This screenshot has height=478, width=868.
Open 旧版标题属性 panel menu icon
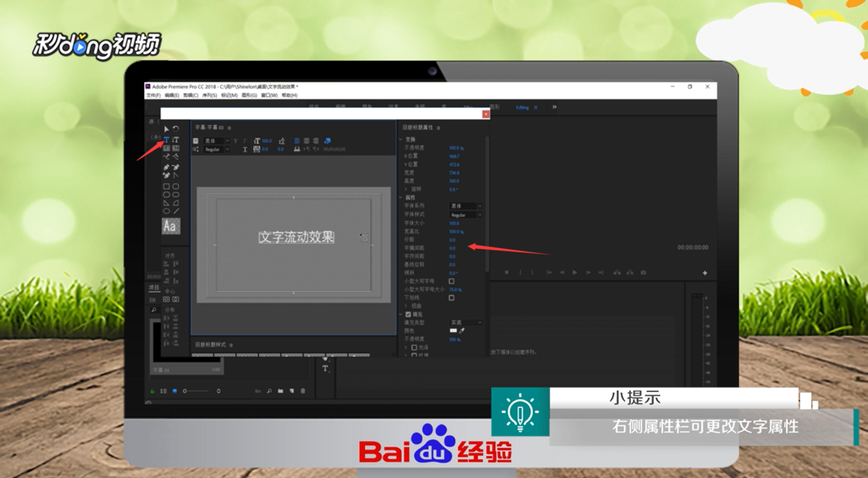tap(438, 127)
